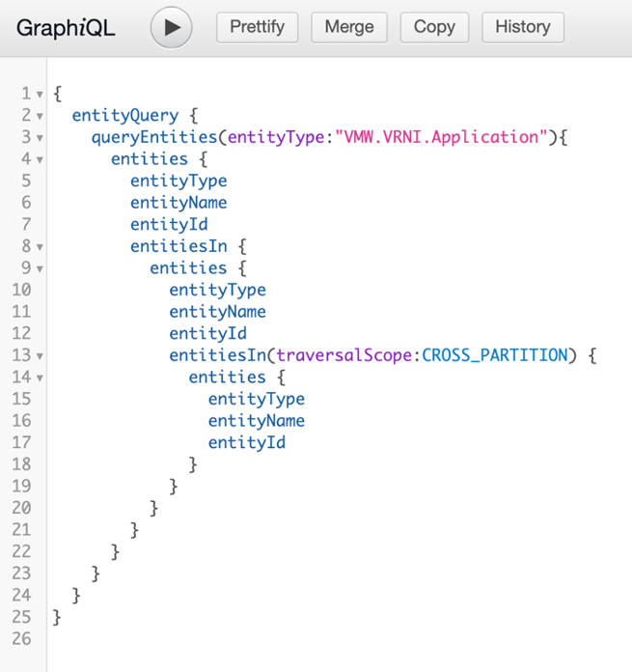The image size is (632, 672).
Task: Collapse the entities block at line 4
Action: pos(40,159)
